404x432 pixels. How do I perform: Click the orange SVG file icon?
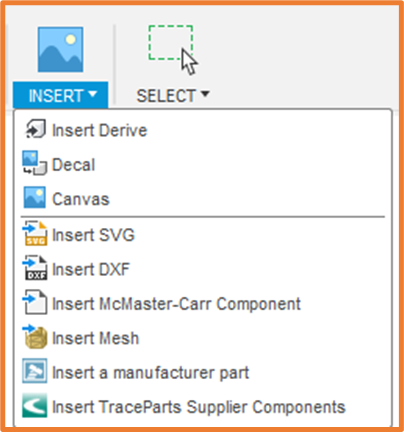point(35,234)
